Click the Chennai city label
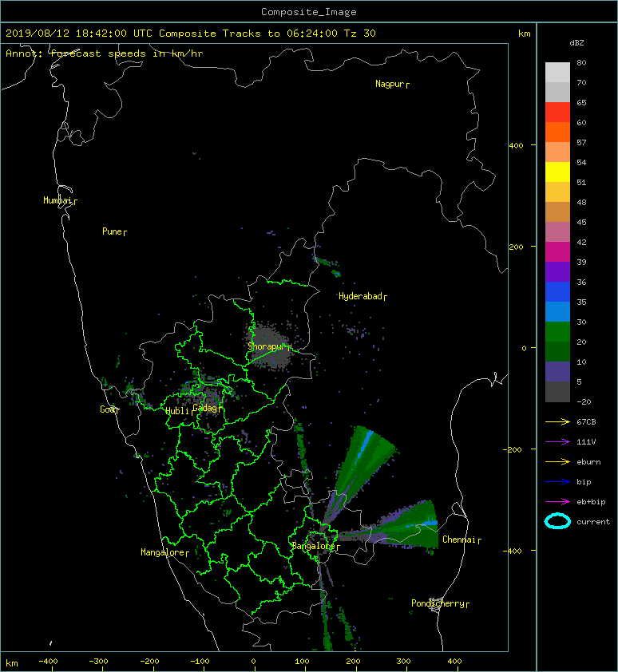Image resolution: width=618 pixels, height=672 pixels. point(459,540)
